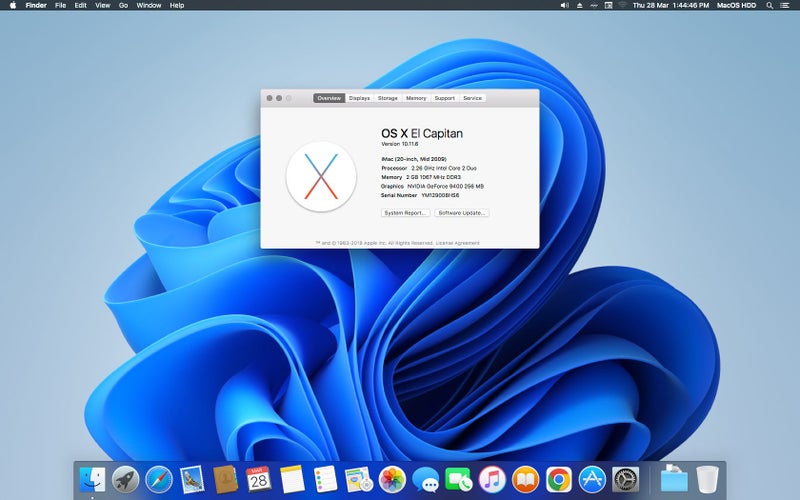Click the volume speaker icon in menu bar
Image resolution: width=800 pixels, height=500 pixels.
tap(564, 5)
